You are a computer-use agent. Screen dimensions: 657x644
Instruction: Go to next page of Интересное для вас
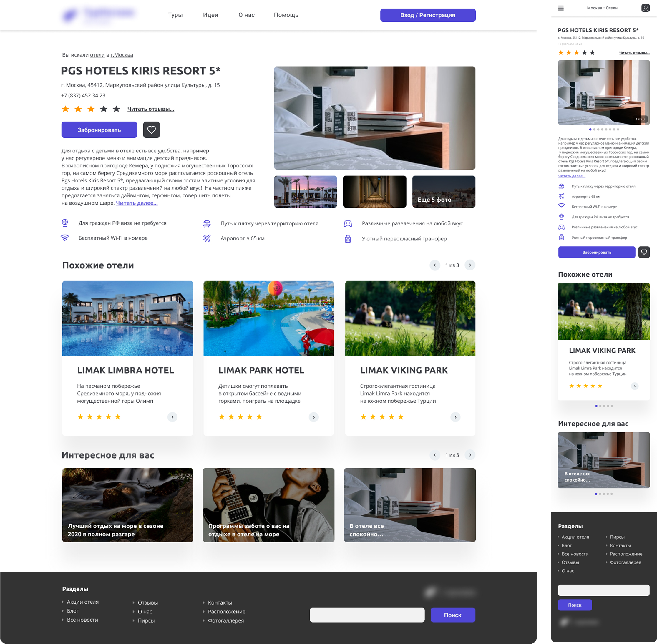coord(470,455)
